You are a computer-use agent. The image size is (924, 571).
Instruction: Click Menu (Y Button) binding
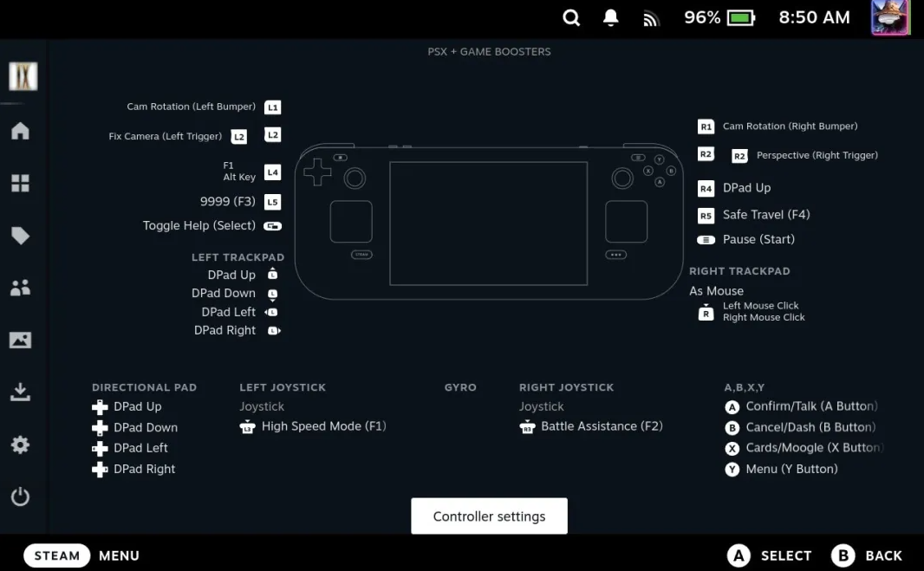791,469
